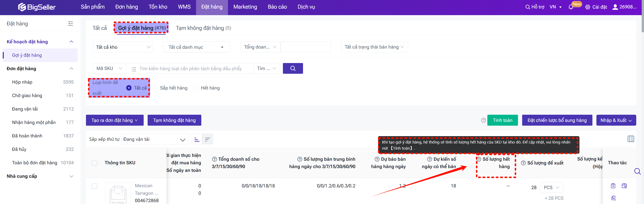
Task: Click the Cài đặt gear icon
Action: [x=588, y=7]
